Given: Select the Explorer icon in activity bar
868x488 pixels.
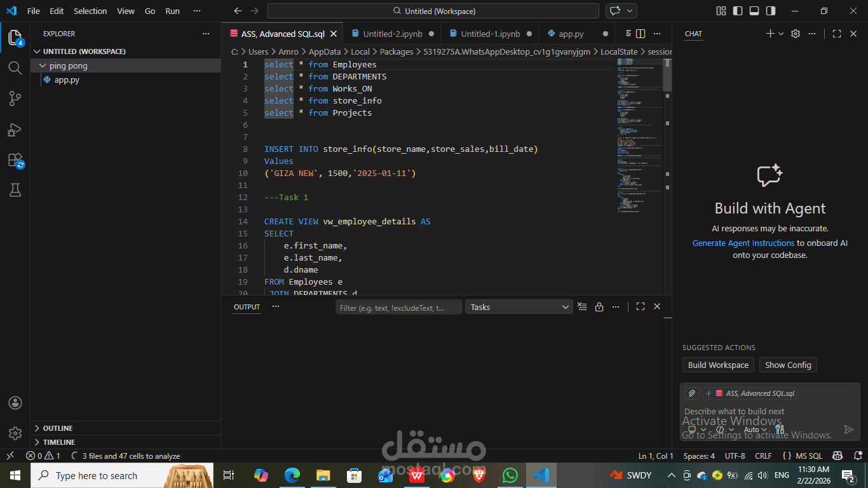Looking at the screenshot, I should (x=15, y=37).
